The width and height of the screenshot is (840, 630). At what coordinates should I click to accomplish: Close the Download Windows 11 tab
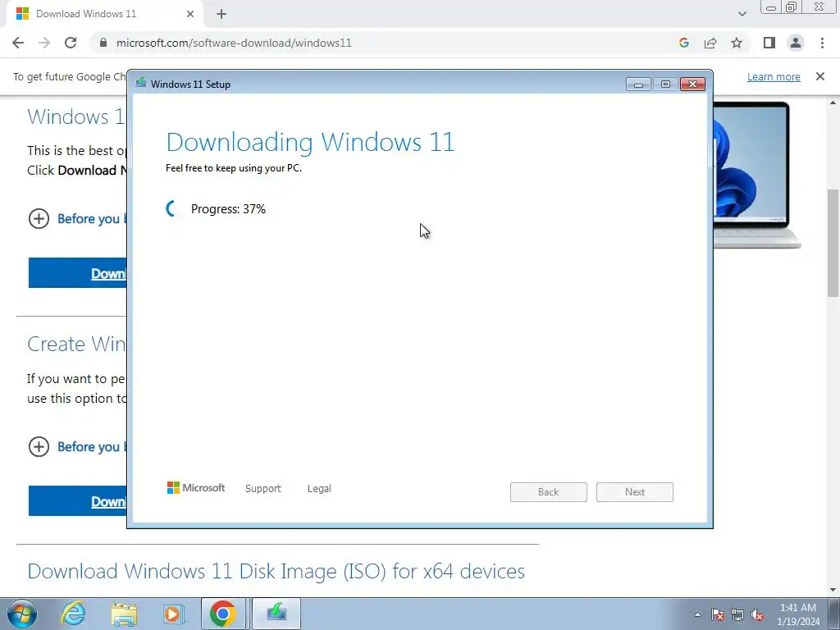coord(190,14)
